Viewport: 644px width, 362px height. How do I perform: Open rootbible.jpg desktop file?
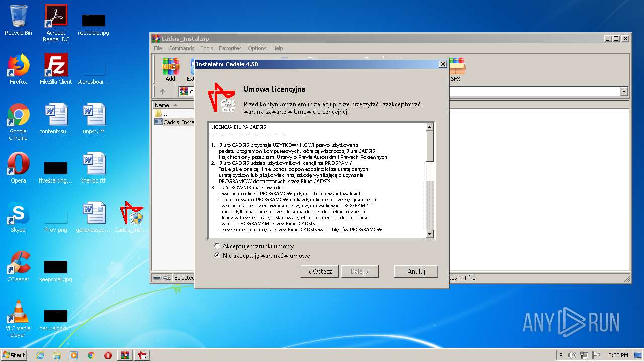tap(94, 25)
